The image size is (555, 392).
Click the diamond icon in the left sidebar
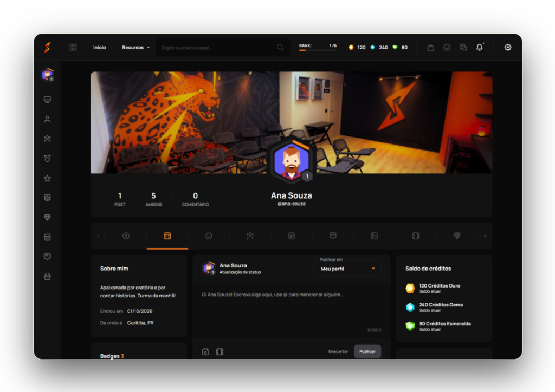point(48,217)
